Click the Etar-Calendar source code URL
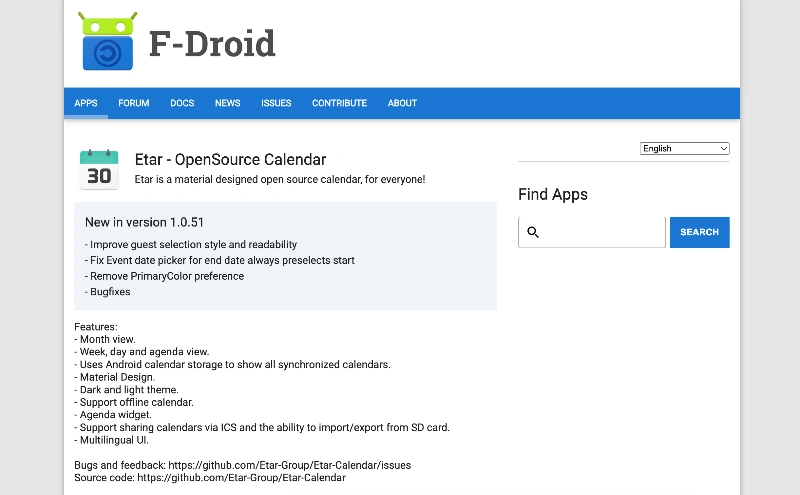This screenshot has height=495, width=800. point(241,478)
